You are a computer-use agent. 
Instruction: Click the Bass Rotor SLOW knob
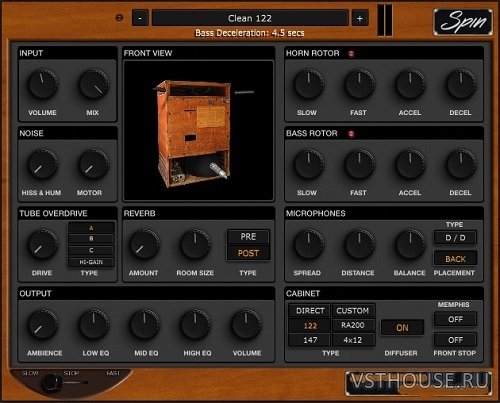pos(309,164)
